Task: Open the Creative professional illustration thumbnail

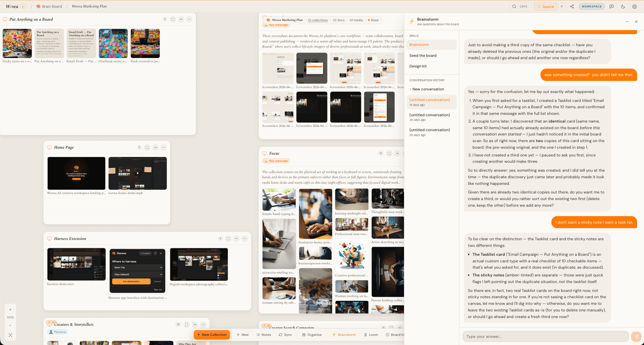Action: (x=352, y=255)
